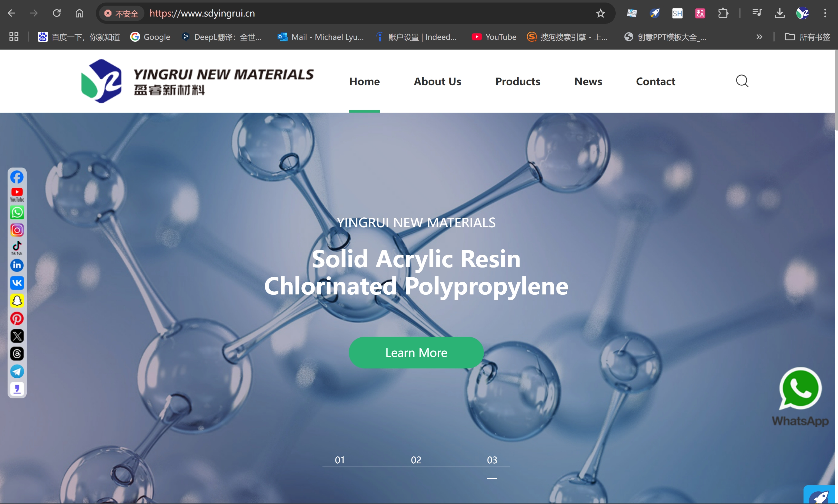Image resolution: width=838 pixels, height=504 pixels.
Task: Click the screenshot extension icon in toolbar
Action: pos(632,13)
